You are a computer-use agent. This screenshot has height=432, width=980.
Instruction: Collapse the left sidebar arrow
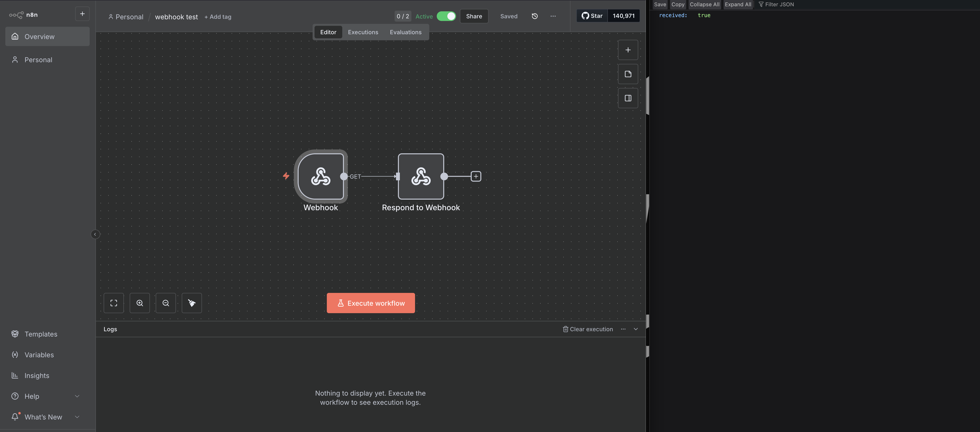[95, 234]
